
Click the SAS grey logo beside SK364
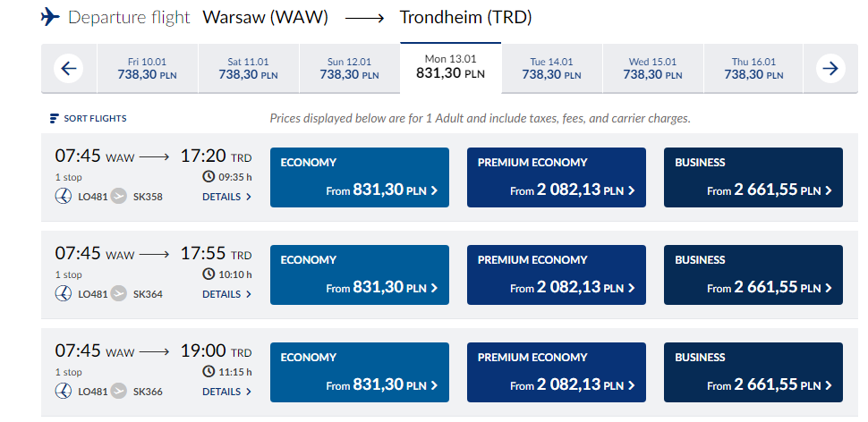tap(118, 293)
